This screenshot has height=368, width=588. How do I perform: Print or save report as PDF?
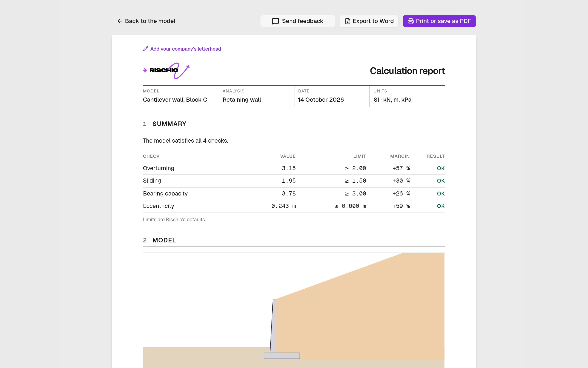[x=439, y=21]
